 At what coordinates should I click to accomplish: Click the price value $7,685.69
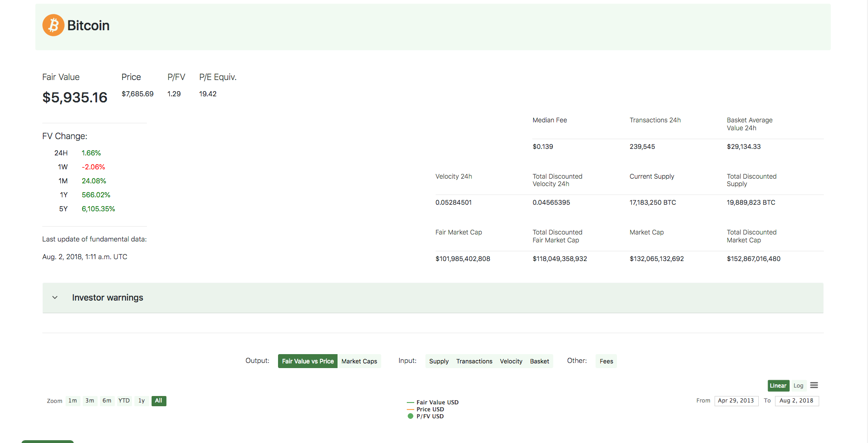[x=138, y=94]
